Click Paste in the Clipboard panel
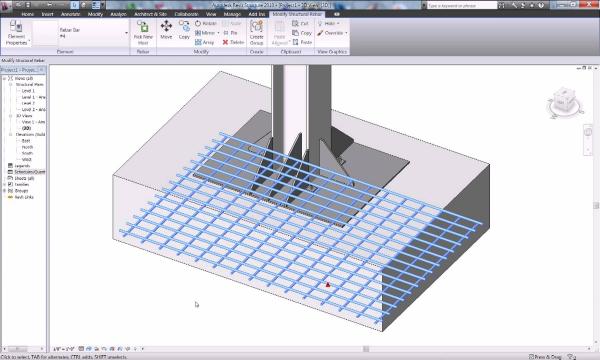Viewport: 600px width, 360px height. click(302, 42)
